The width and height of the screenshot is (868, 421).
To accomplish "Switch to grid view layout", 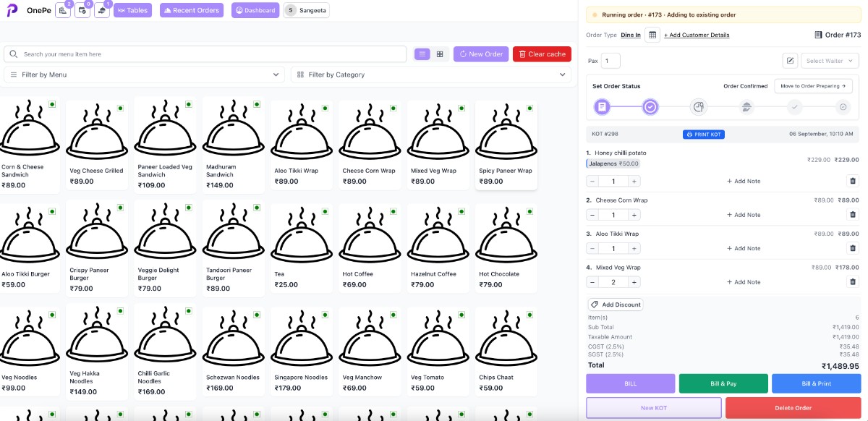I will (x=440, y=54).
